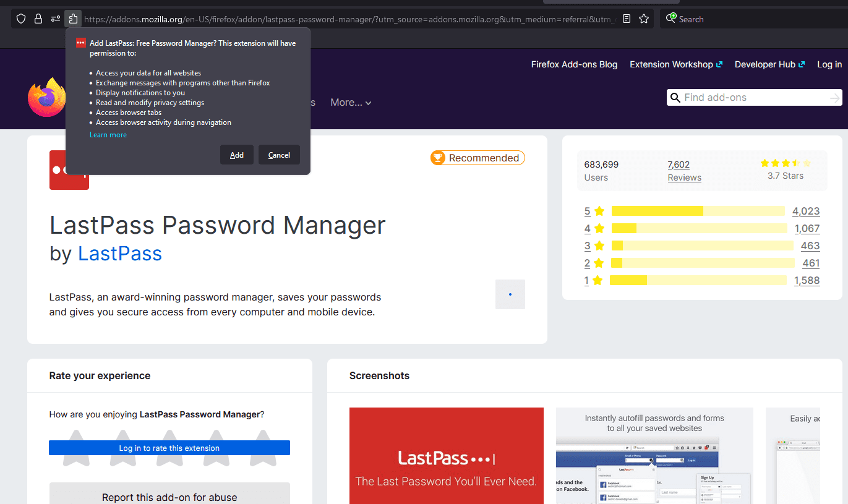Bookmark this page with the star icon
Screen dimensions: 848x504
[x=644, y=19]
